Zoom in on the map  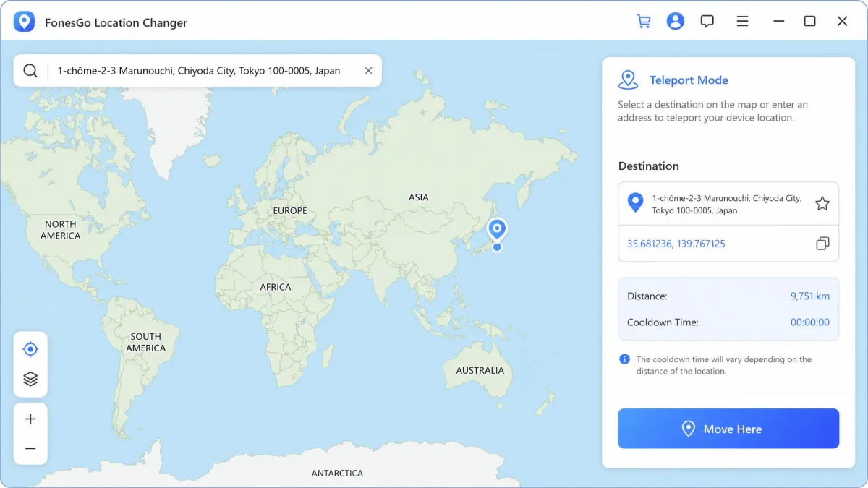30,419
